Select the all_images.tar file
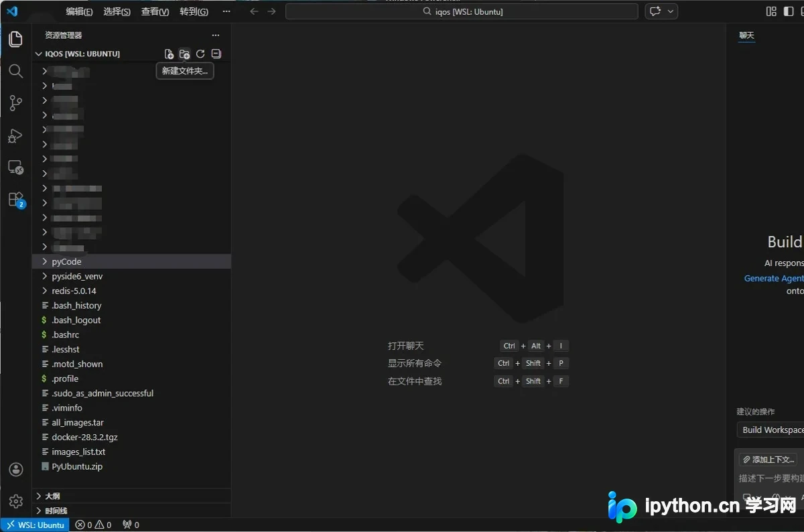This screenshot has height=532, width=804. (131, 422)
